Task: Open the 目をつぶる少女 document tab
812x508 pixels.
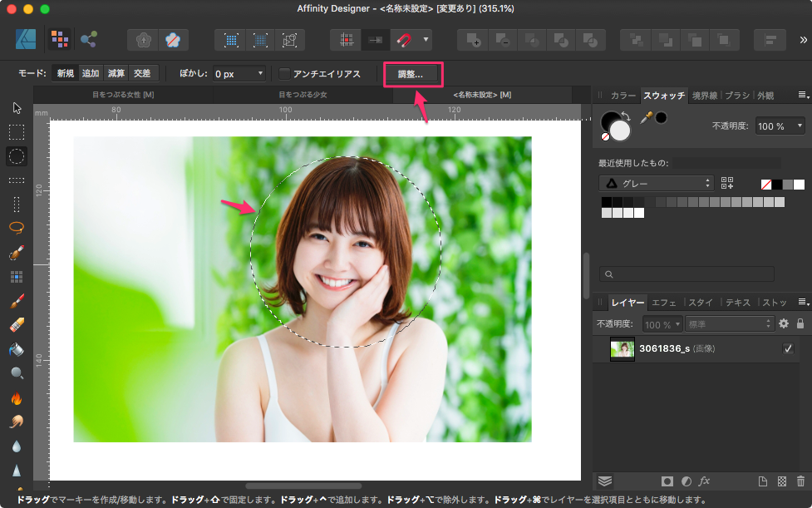Action: tap(303, 95)
